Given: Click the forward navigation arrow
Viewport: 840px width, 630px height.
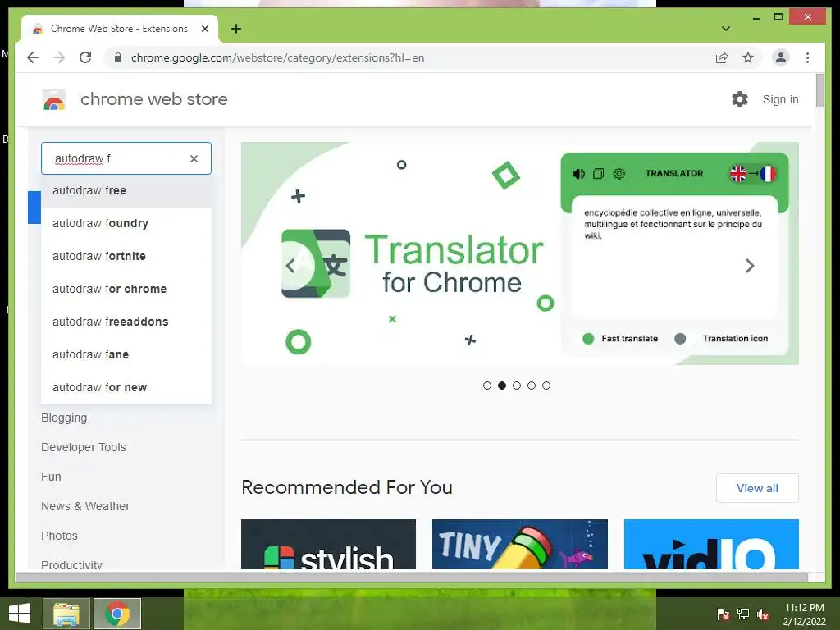Looking at the screenshot, I should pyautogui.click(x=59, y=58).
